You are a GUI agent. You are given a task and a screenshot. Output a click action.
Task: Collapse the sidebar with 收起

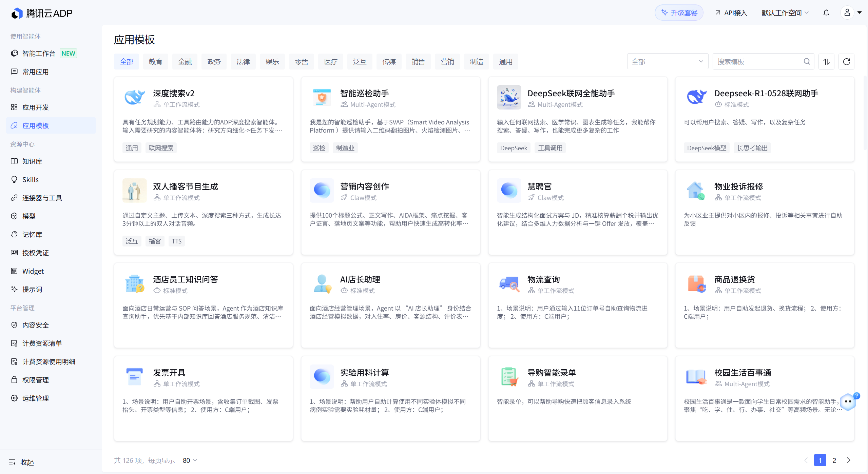coord(21,462)
